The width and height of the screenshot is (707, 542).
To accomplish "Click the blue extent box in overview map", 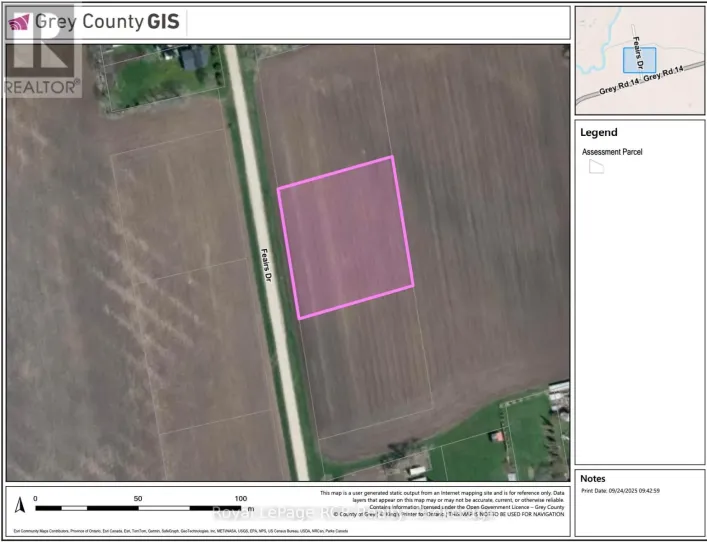I will coord(639,60).
